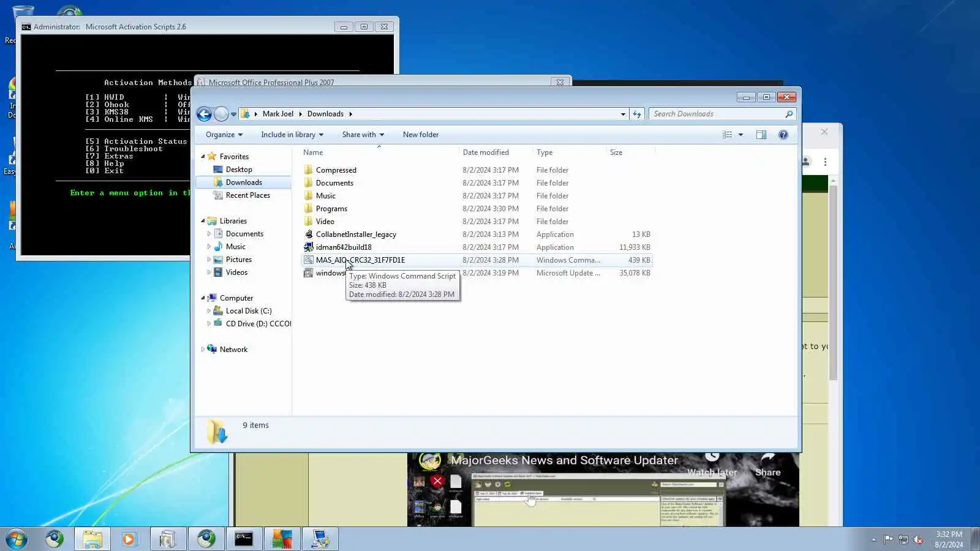Open the Include in library menu
Screen dimensions: 980x551
[292, 135]
